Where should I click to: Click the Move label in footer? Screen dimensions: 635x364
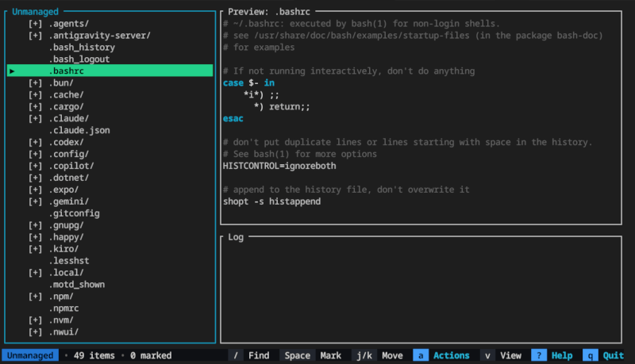click(x=392, y=355)
